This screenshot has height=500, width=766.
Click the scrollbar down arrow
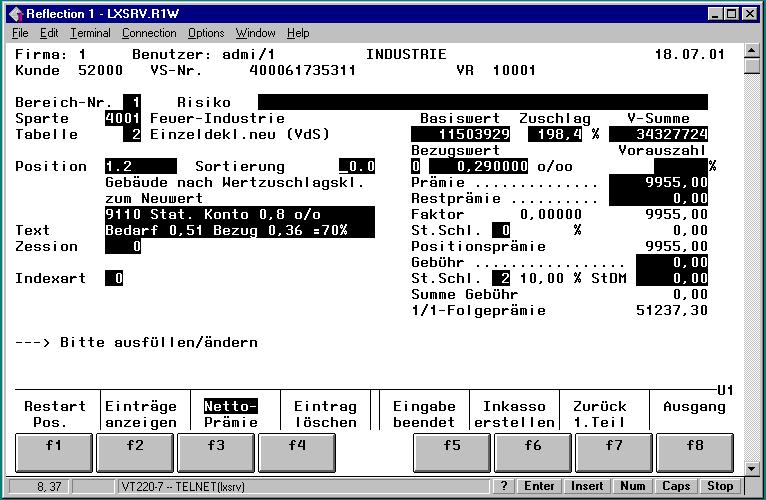pyautogui.click(x=752, y=468)
